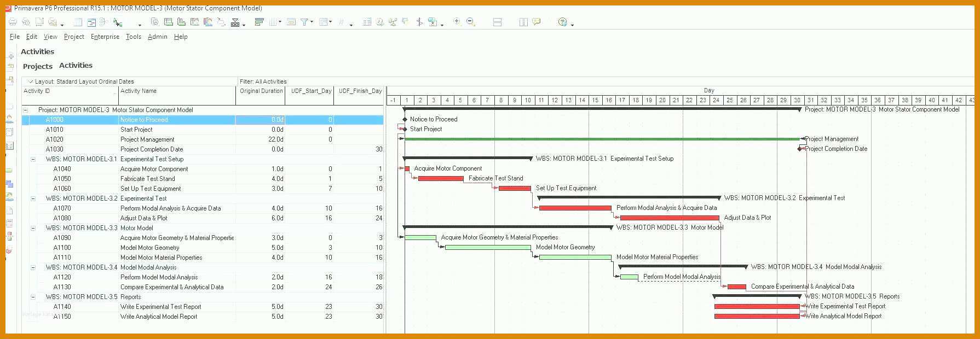Collapse WBS MOTOR MODEL-3.1 Experimental Test Setup
The height and width of the screenshot is (339, 980).
(x=33, y=159)
